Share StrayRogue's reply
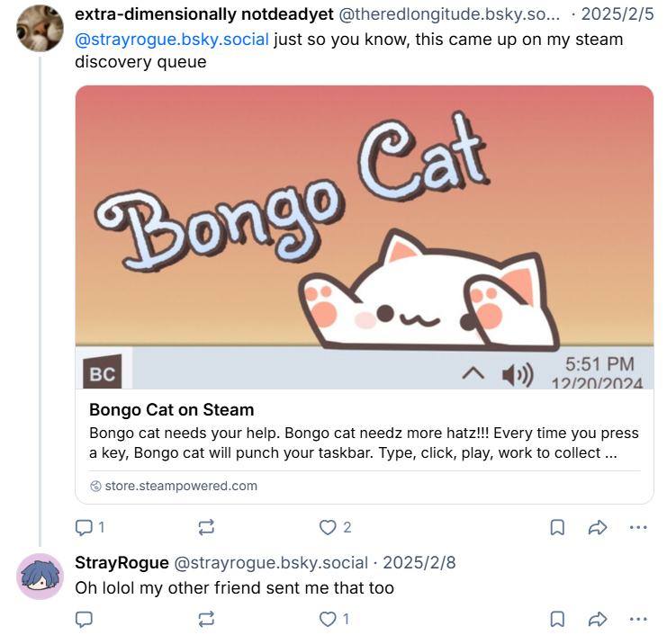The width and height of the screenshot is (667, 644). (598, 619)
